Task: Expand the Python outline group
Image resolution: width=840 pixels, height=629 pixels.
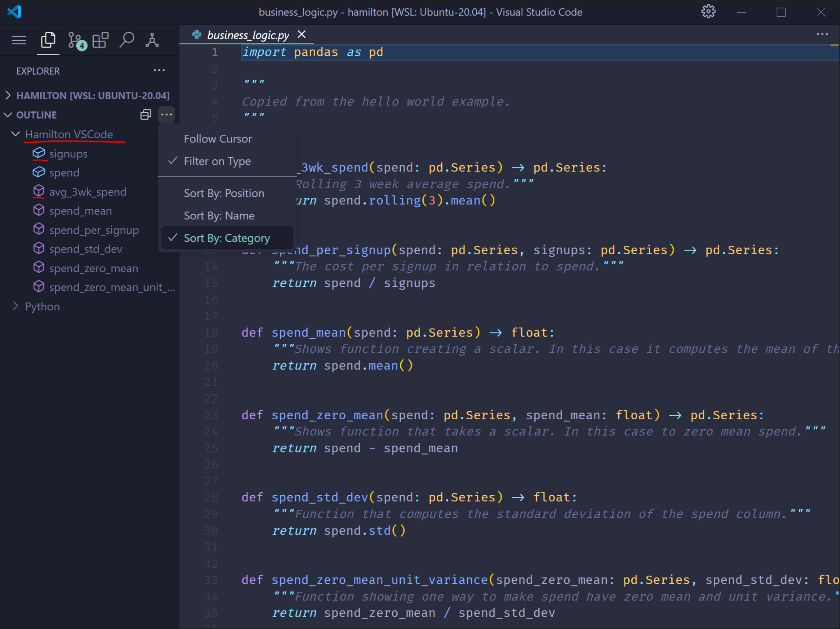Action: tap(42, 306)
